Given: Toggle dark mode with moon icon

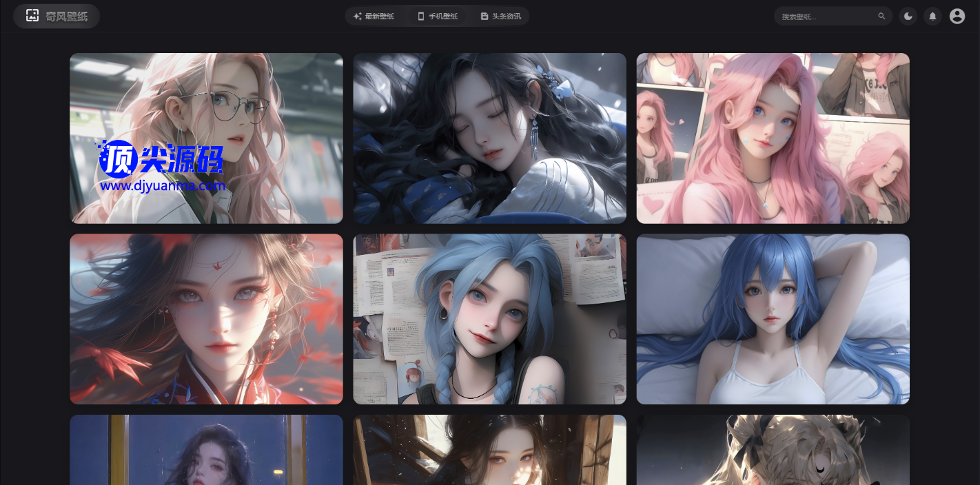Looking at the screenshot, I should 908,16.
